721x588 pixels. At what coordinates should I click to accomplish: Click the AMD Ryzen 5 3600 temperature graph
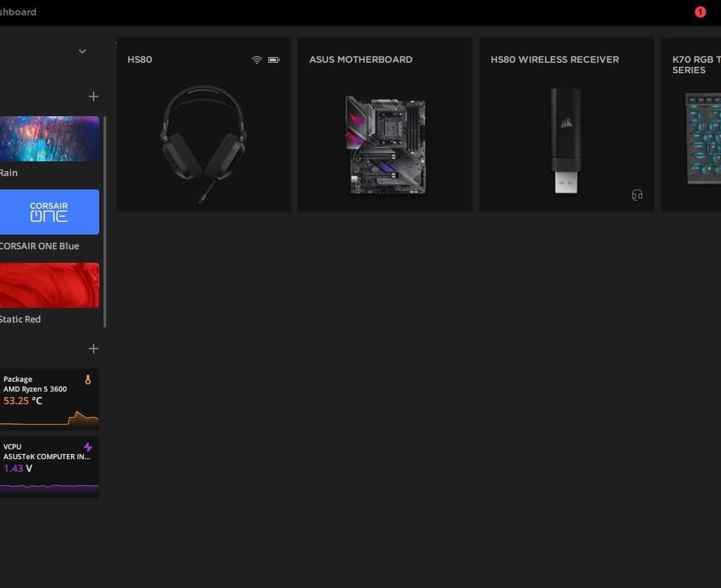coord(49,420)
